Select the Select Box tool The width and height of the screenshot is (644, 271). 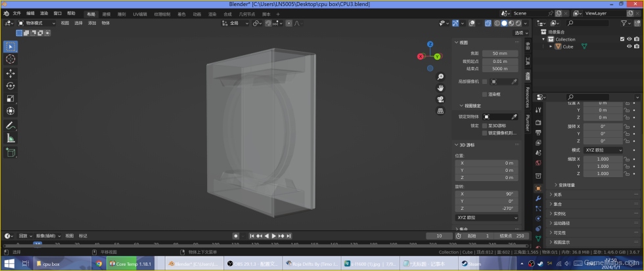(11, 47)
